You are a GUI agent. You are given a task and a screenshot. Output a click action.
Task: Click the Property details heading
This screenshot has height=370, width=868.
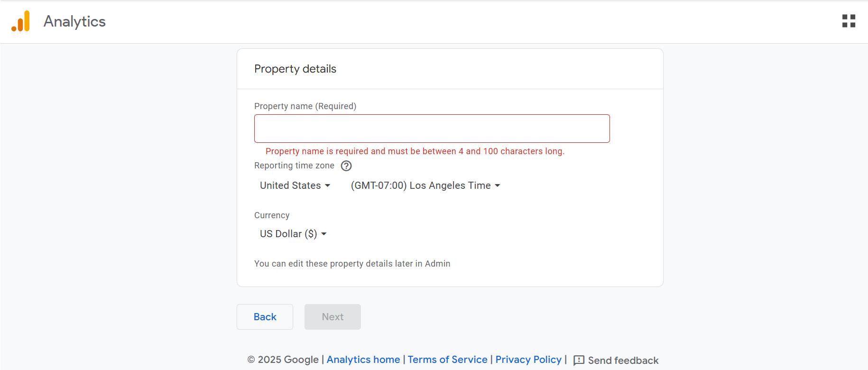click(295, 69)
